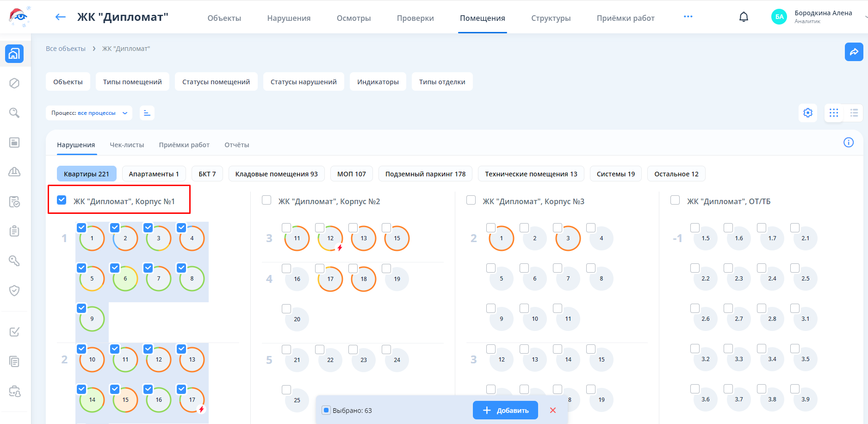Screen dimensions: 868x424
Task: Switch to list view layout
Action: tap(854, 113)
